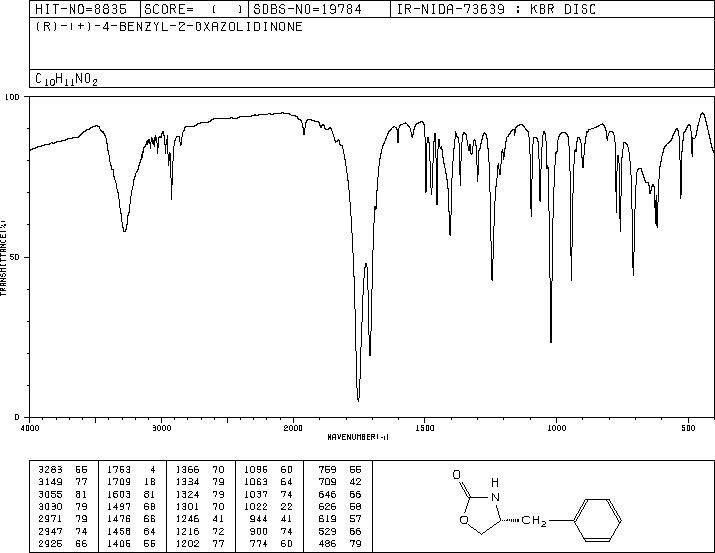
Task: Select peak value 1301 in table
Action: pyautogui.click(x=187, y=506)
